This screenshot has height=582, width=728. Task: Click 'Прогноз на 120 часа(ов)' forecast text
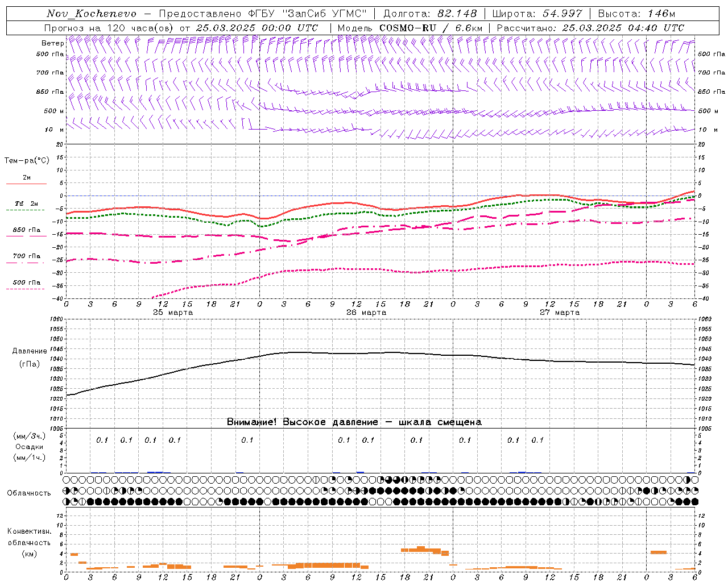(110, 28)
